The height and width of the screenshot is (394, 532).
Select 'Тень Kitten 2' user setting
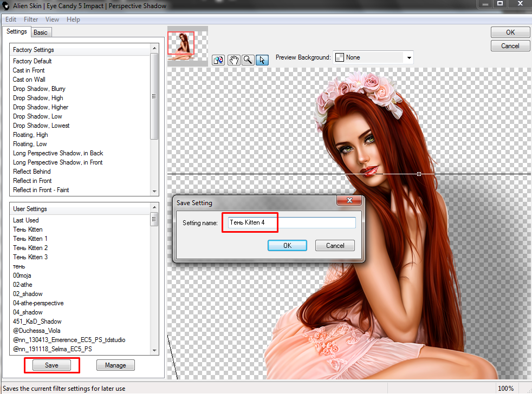[x=30, y=248]
